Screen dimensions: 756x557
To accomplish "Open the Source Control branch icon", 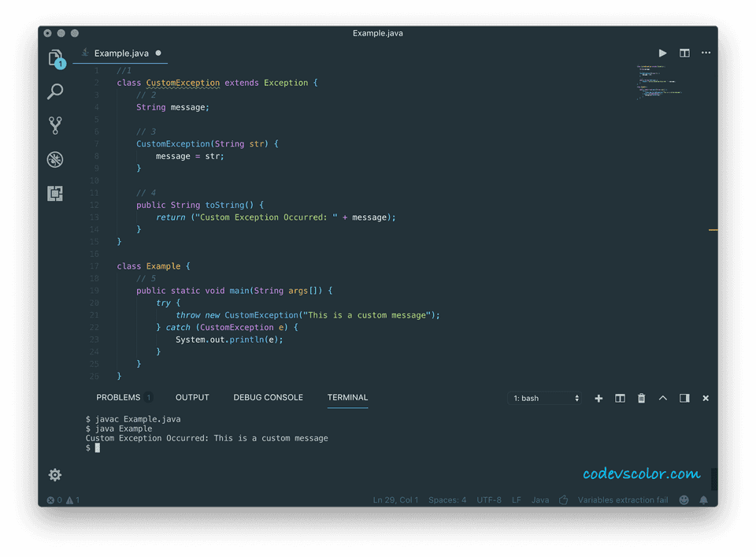I will (x=55, y=125).
